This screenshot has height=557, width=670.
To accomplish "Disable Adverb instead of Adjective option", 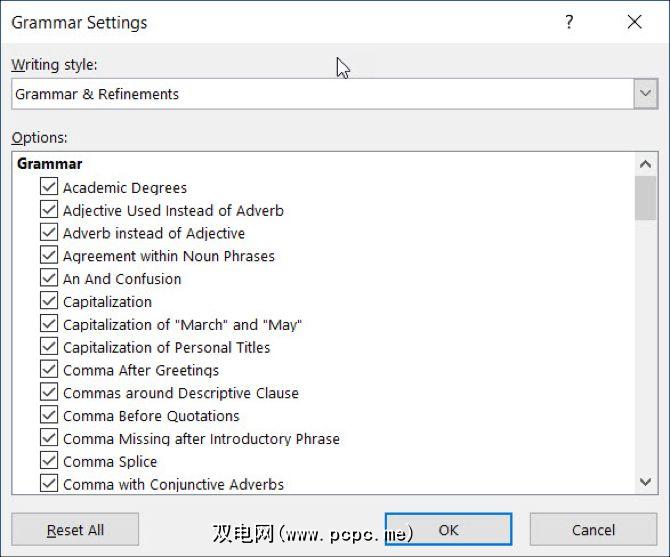I will click(x=49, y=233).
